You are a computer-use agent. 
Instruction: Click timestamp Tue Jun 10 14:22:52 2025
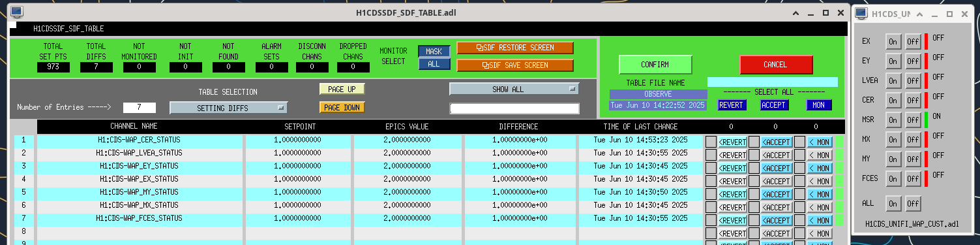[x=658, y=105]
